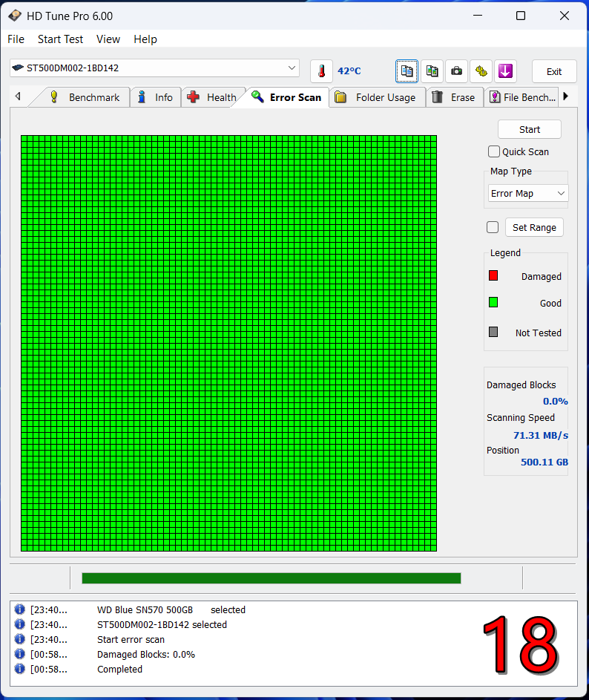Viewport: 589px width, 700px height.
Task: Enable the Quick Scan checkbox
Action: point(494,151)
